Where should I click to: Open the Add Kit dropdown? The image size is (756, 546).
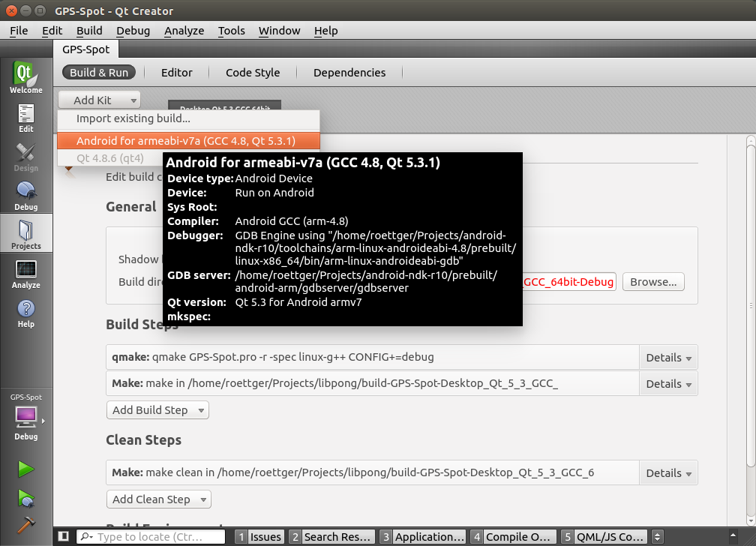(99, 100)
